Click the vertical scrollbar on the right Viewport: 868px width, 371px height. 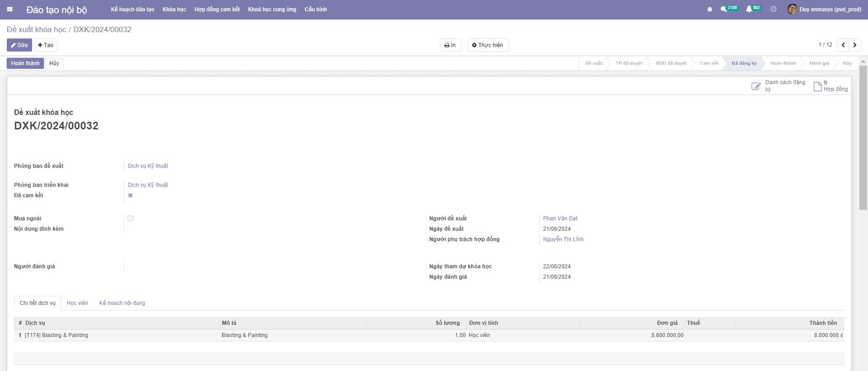point(863,136)
